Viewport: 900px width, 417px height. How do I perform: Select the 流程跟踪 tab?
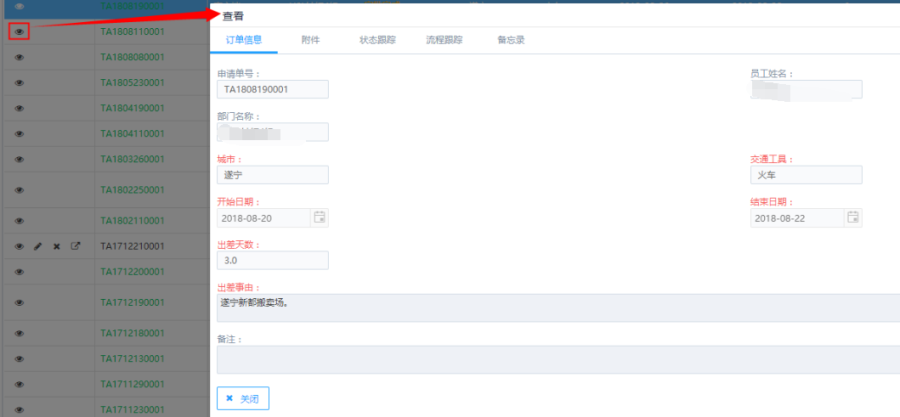[x=444, y=41]
